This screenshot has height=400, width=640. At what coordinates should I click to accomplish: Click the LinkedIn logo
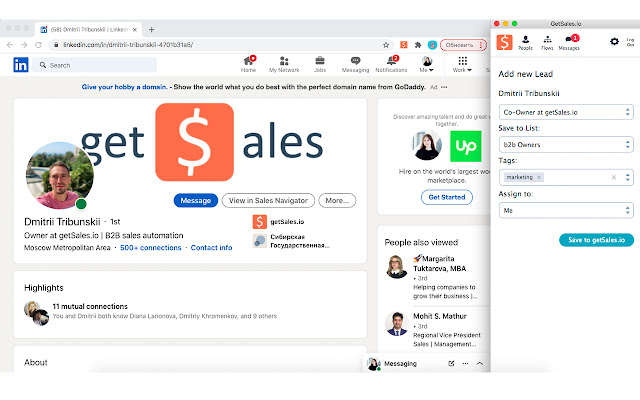(x=21, y=64)
